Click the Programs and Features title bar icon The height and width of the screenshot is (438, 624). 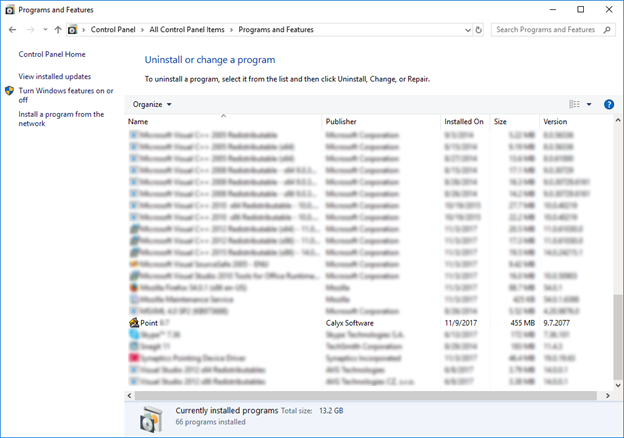[10, 10]
